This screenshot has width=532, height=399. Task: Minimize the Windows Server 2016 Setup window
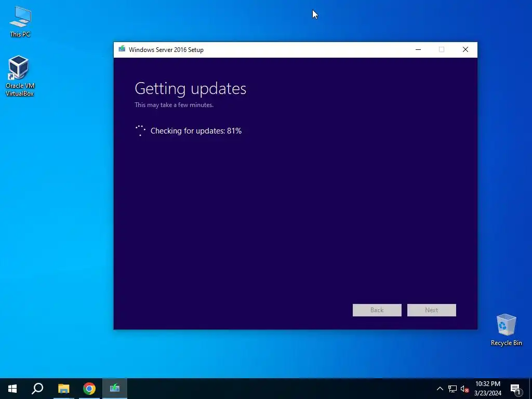coord(418,49)
